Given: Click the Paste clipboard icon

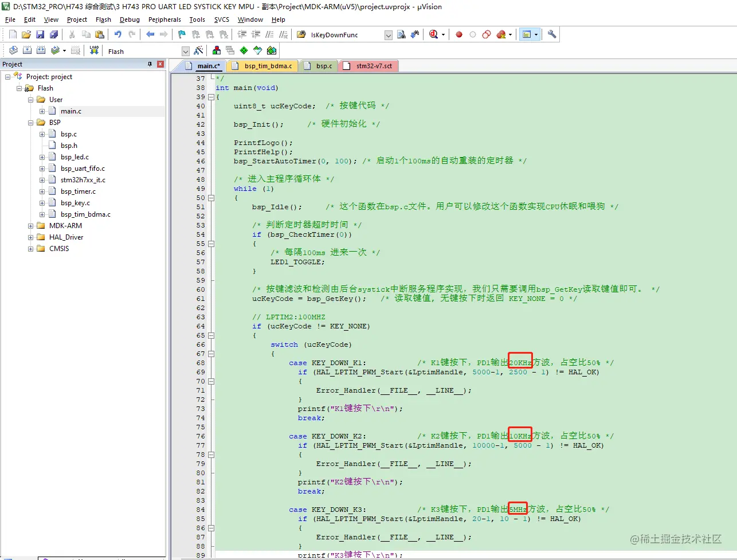Looking at the screenshot, I should pyautogui.click(x=100, y=34).
